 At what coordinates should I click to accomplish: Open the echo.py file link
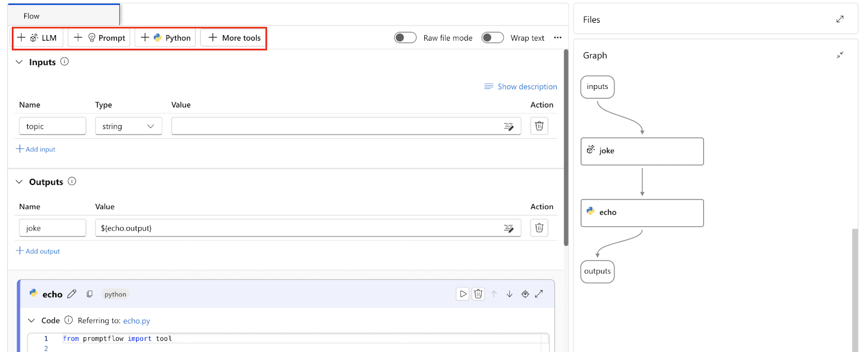point(137,321)
